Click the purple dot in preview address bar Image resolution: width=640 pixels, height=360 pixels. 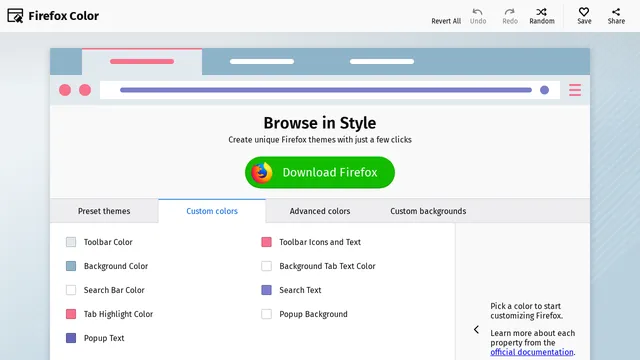tap(544, 90)
